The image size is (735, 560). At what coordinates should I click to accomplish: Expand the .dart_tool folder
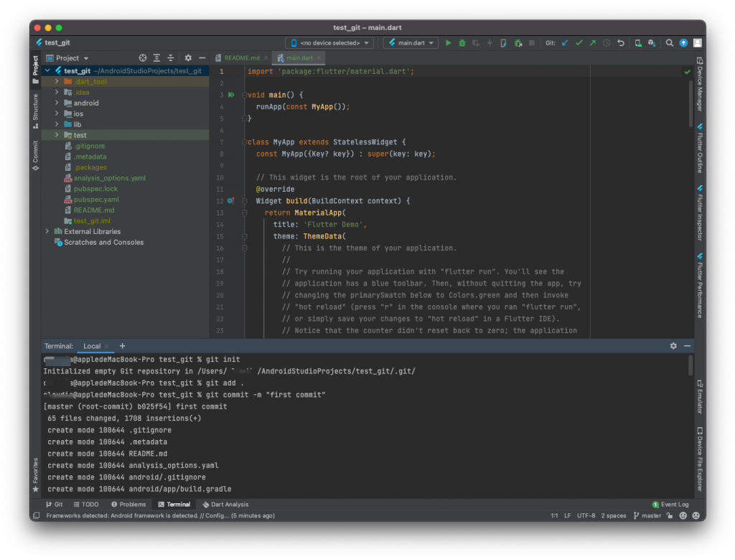click(57, 81)
